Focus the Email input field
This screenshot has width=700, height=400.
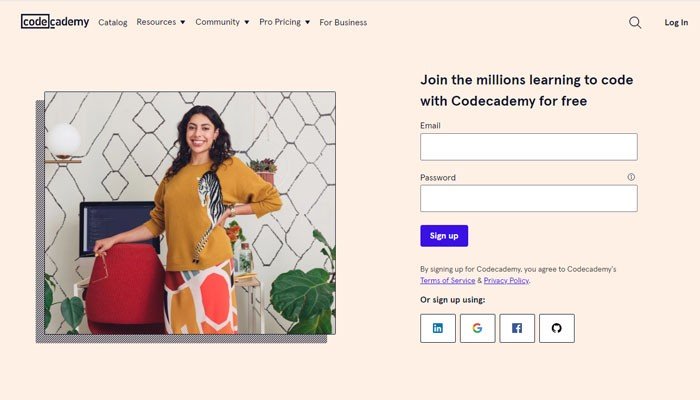[528, 147]
